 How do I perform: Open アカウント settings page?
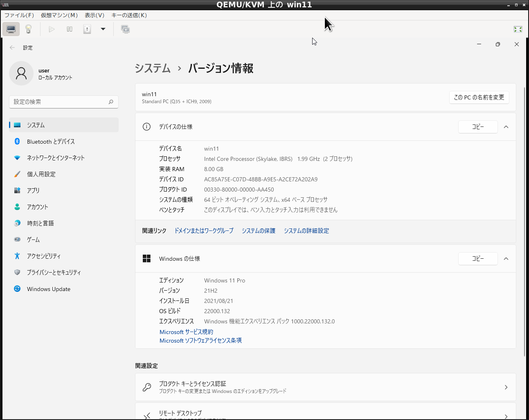(64, 207)
